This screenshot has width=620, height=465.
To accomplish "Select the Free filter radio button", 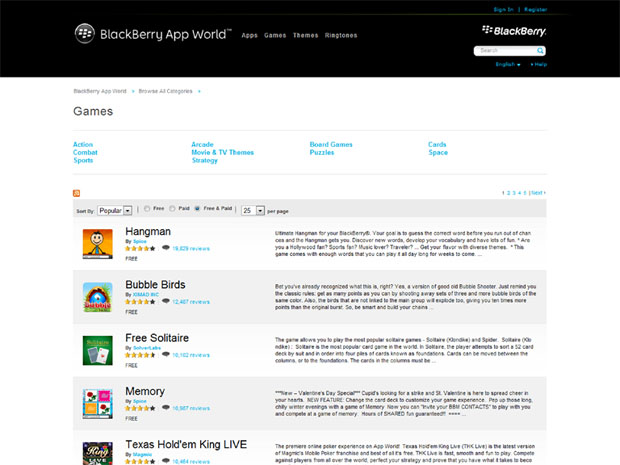I will 147,208.
